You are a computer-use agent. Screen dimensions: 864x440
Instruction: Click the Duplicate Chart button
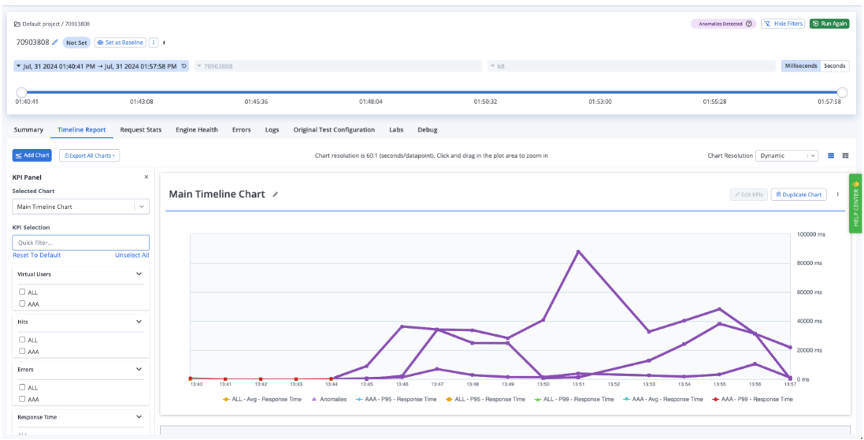pyautogui.click(x=798, y=194)
